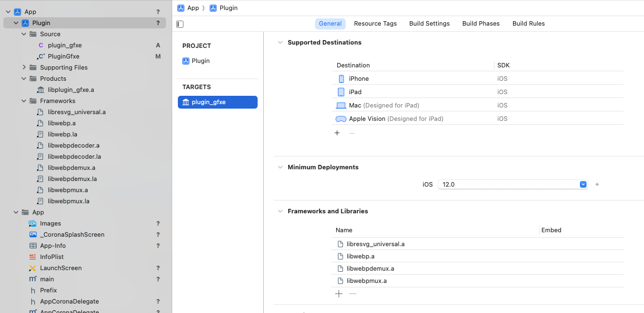Collapse the Products group
Screen dimensions: 644x313
tap(24, 79)
